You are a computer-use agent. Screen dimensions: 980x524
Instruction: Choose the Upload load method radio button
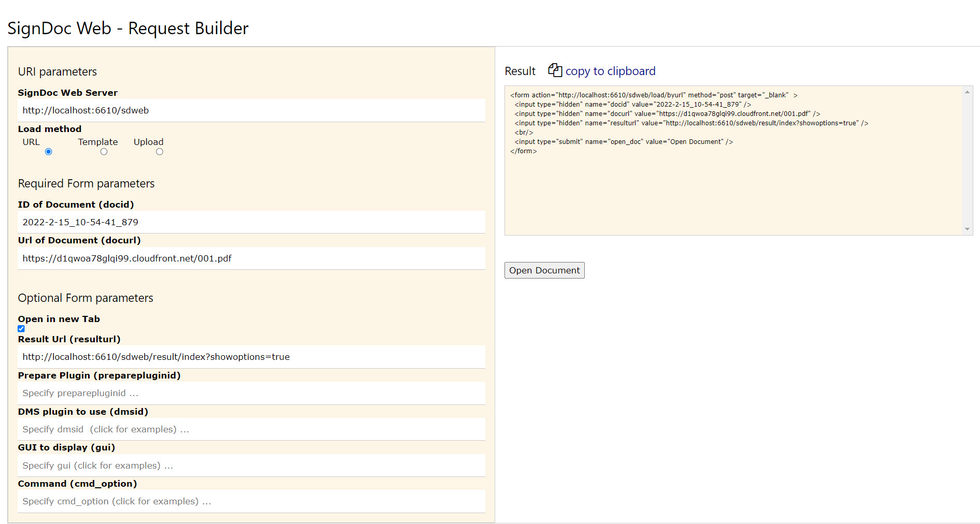coord(160,152)
